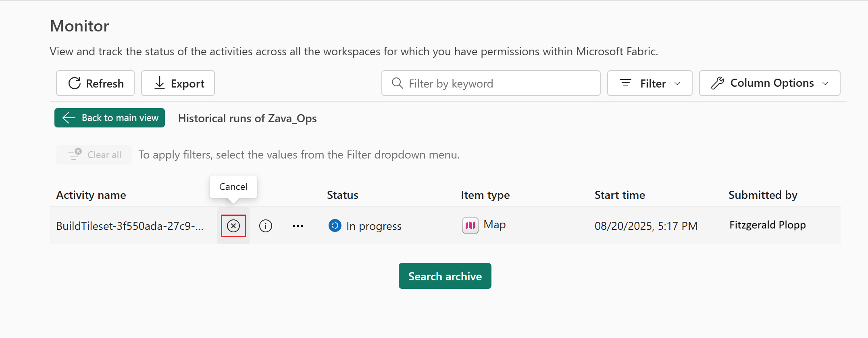Click the back arrow icon
The image size is (868, 338).
pyautogui.click(x=69, y=118)
